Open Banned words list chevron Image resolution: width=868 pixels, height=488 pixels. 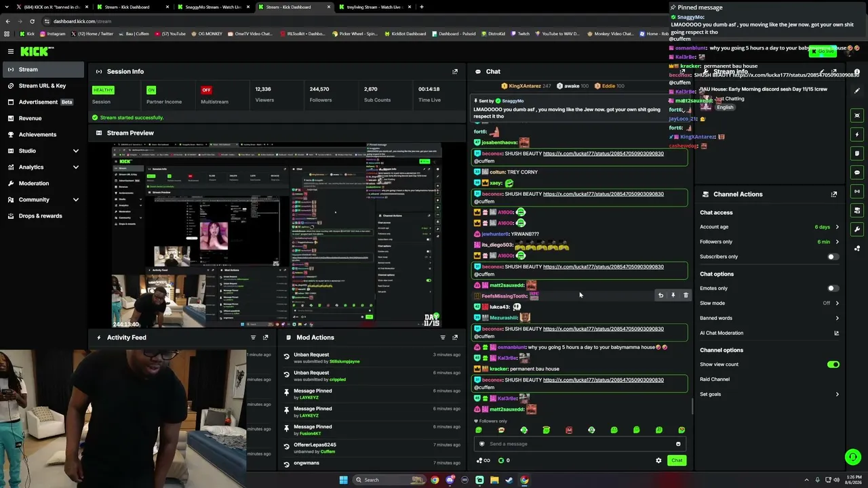[x=837, y=318]
